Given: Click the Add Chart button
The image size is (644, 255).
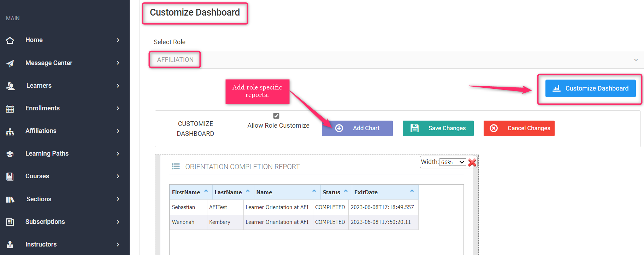Looking at the screenshot, I should click(x=357, y=128).
